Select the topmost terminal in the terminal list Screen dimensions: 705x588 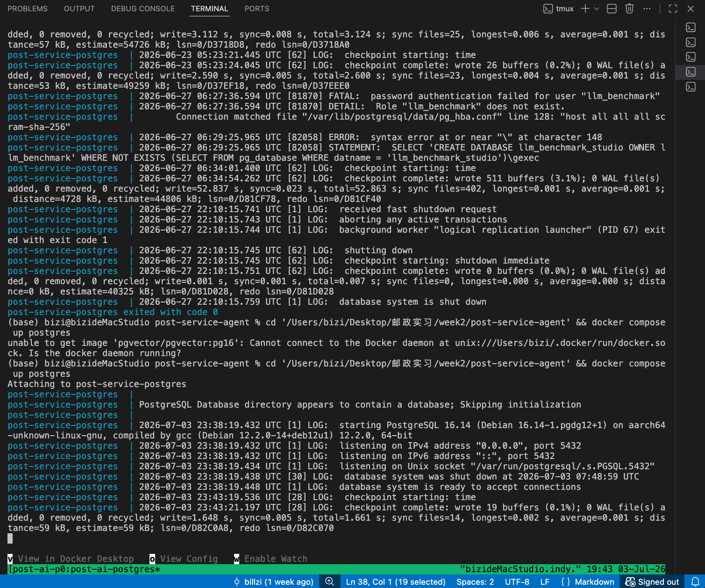(x=691, y=27)
